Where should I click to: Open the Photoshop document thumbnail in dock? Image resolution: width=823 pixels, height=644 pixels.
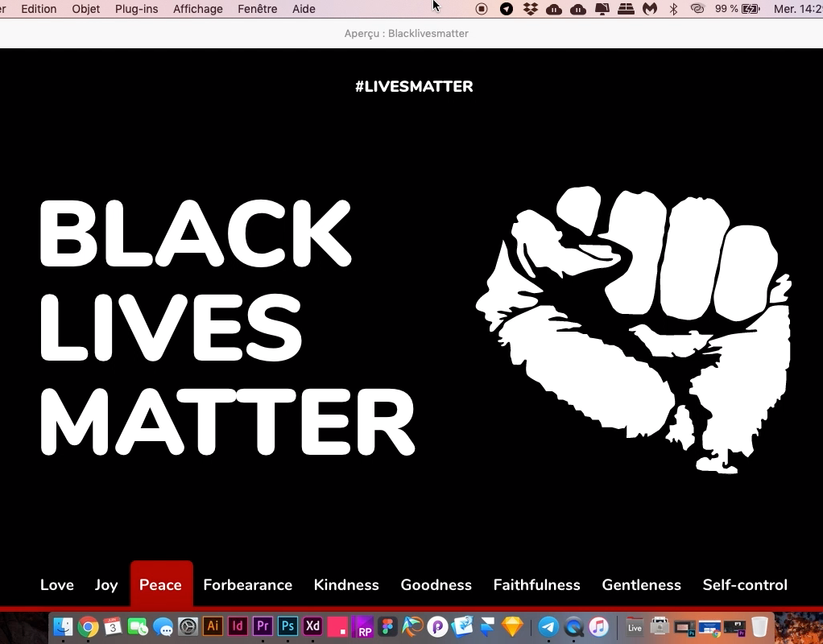(684, 626)
